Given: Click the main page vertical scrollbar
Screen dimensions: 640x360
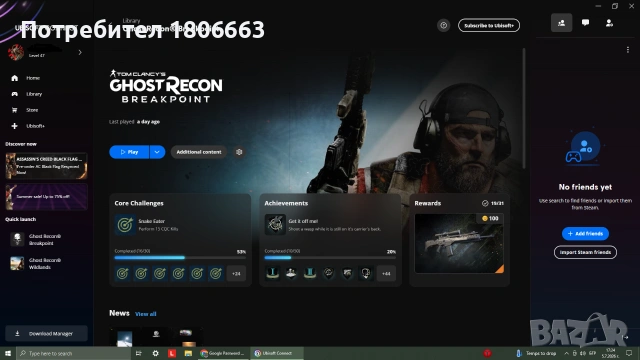Looking at the screenshot, I should 524,108.
